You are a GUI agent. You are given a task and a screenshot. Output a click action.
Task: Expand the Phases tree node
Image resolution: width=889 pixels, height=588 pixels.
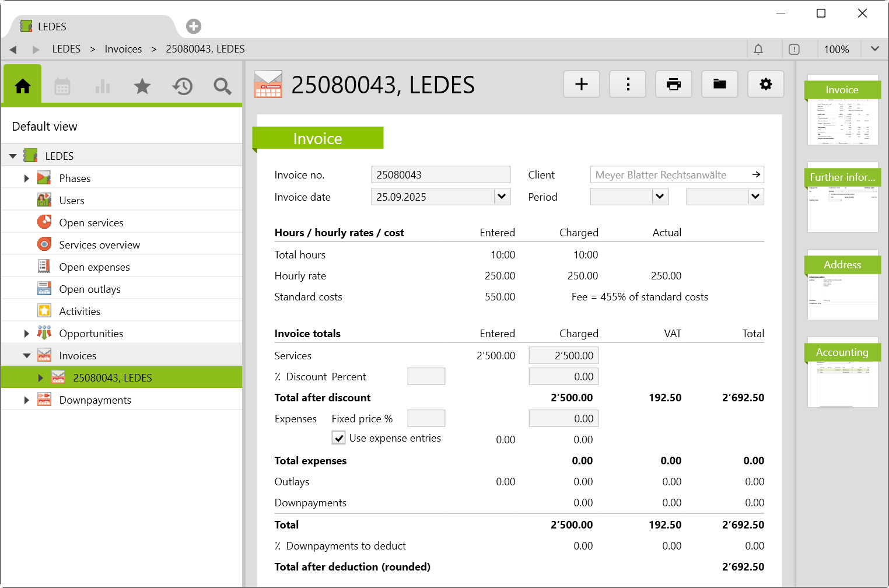point(26,178)
